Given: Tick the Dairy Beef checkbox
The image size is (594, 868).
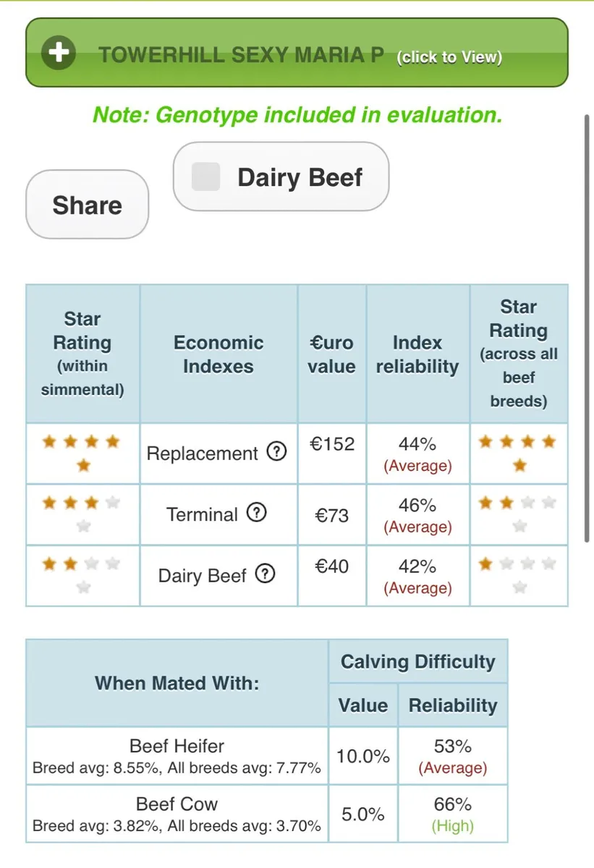Looking at the screenshot, I should pyautogui.click(x=205, y=177).
